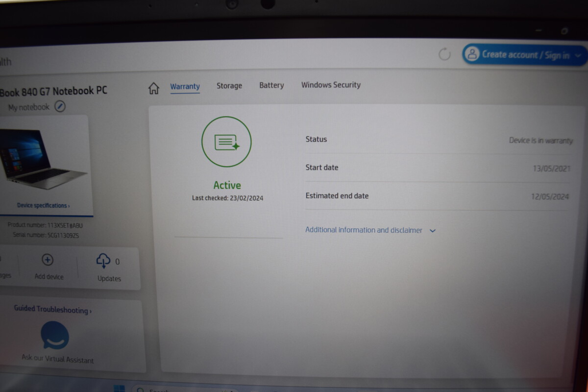
Task: Switch to the Battery tab
Action: pyautogui.click(x=271, y=85)
